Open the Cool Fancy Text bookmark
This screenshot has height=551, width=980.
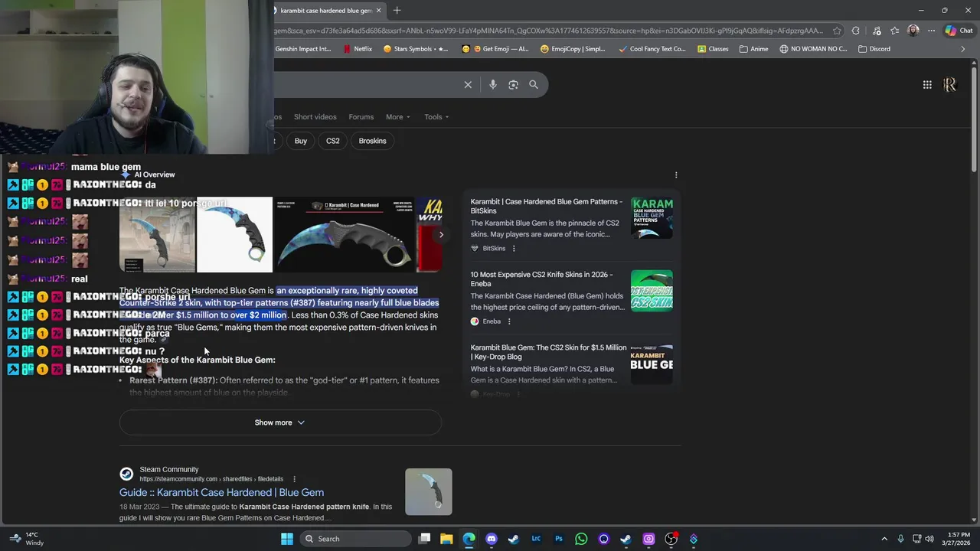[x=652, y=49]
